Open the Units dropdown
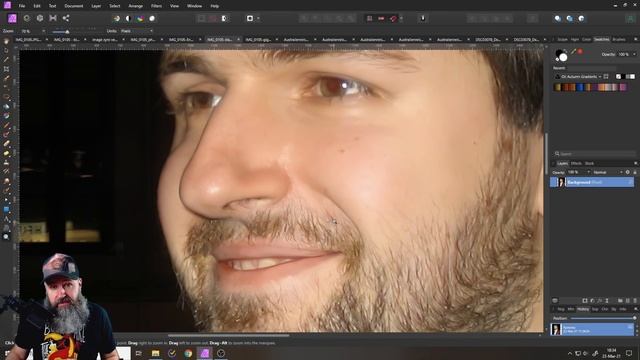Image resolution: width=640 pixels, height=360 pixels. click(x=136, y=31)
